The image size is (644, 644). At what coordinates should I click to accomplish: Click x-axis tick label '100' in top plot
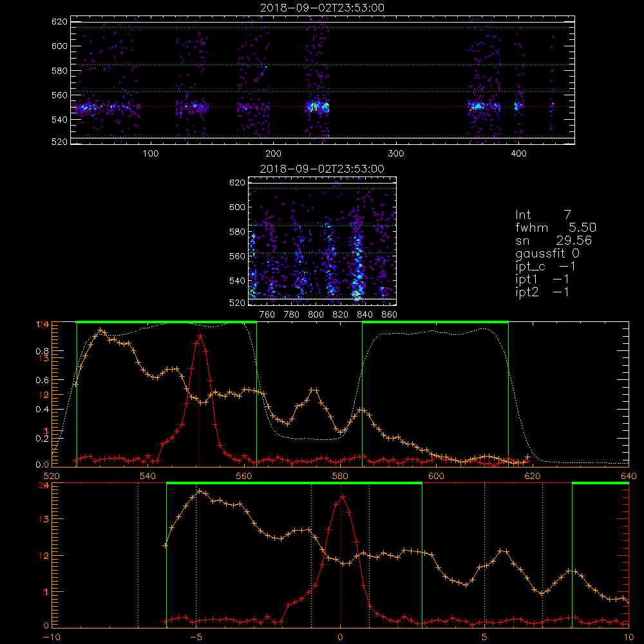click(x=151, y=154)
